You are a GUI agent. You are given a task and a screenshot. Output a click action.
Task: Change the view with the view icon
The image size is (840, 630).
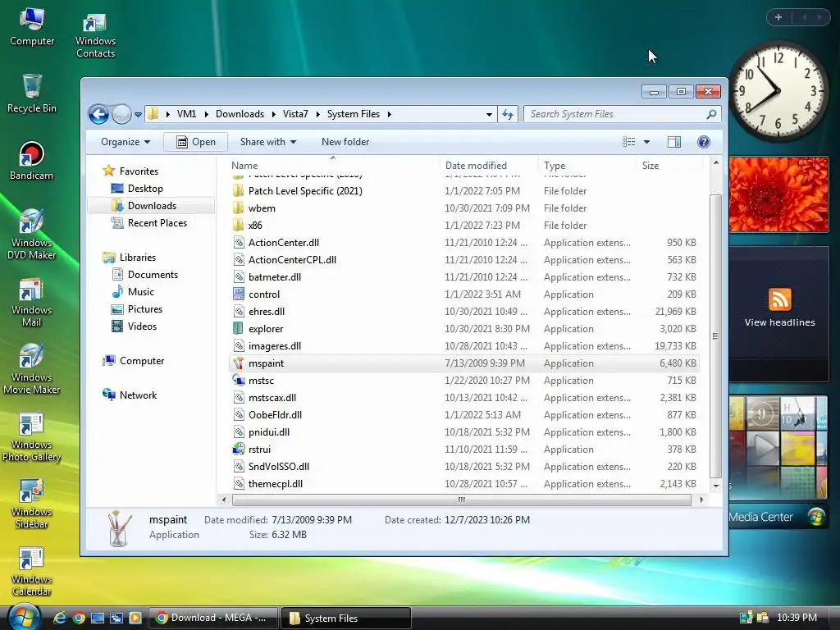[629, 142]
